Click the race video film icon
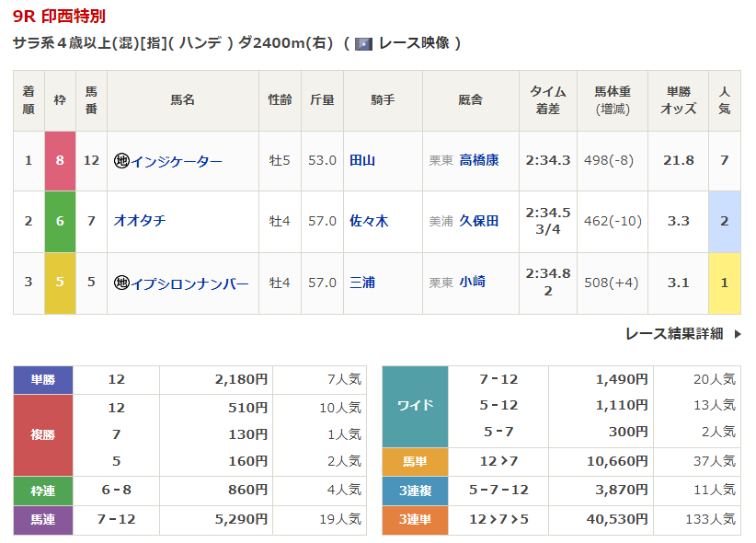Image resolution: width=756 pixels, height=543 pixels. click(x=363, y=43)
